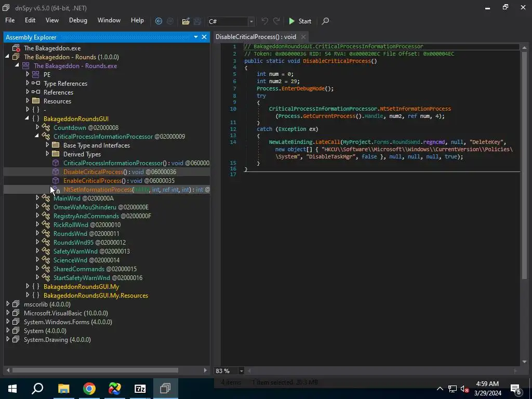Image resolution: width=532 pixels, height=399 pixels.
Task: Select the RoundsWnd95 class
Action: click(x=89, y=242)
